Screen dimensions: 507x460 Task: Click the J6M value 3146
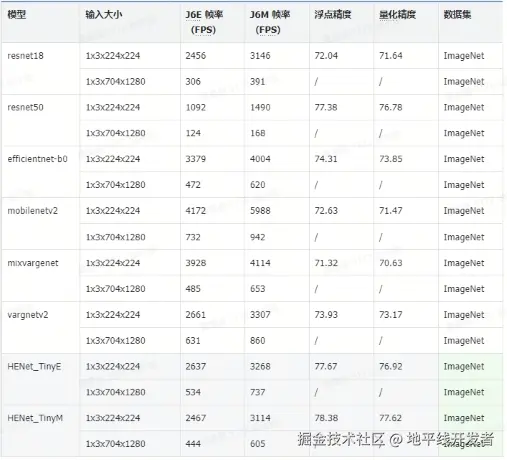[260, 56]
